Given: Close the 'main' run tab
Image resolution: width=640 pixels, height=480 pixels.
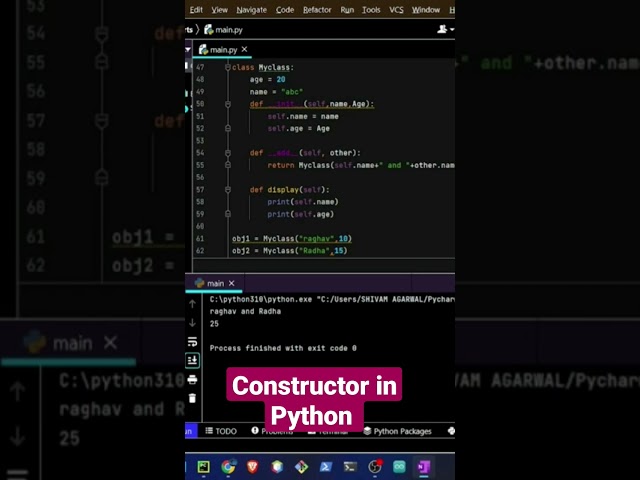Looking at the screenshot, I should pos(231,283).
